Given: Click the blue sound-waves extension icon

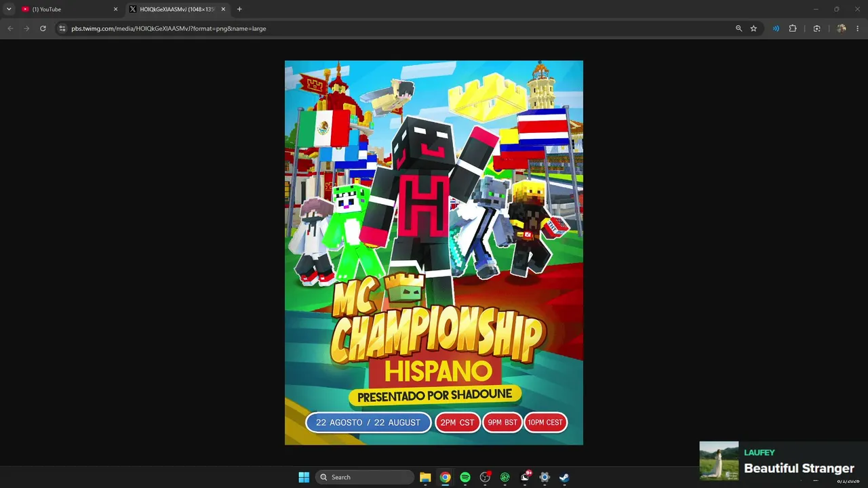Looking at the screenshot, I should click(x=776, y=28).
